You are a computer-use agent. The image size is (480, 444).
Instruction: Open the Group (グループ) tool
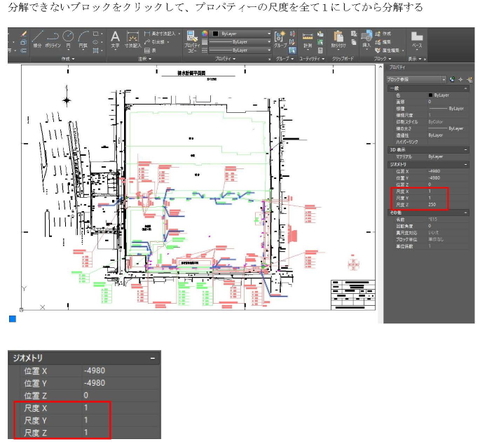pyautogui.click(x=280, y=39)
